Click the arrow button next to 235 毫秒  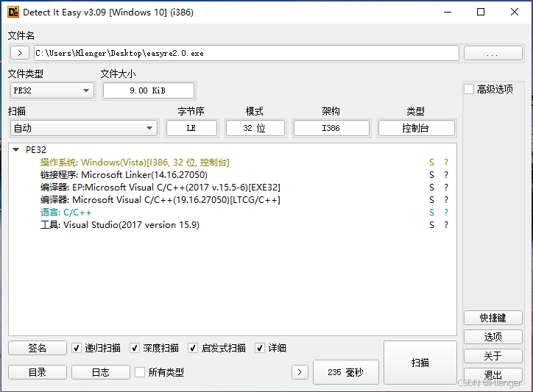point(300,372)
